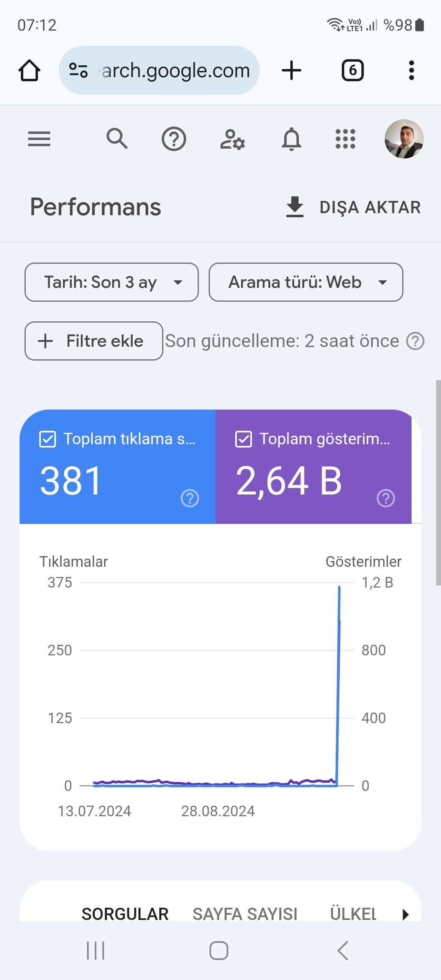Expand the Arama türü: Web dropdown
The width and height of the screenshot is (441, 980).
306,282
